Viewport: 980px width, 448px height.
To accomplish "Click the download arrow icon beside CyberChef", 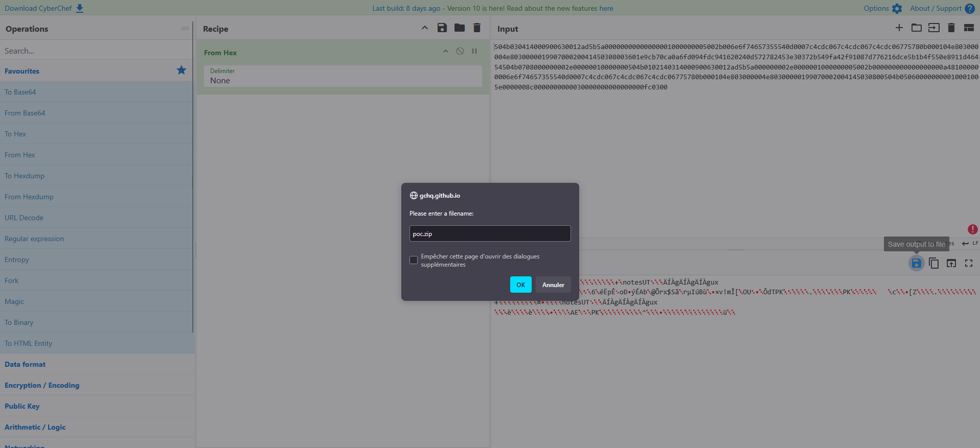I will click(80, 8).
